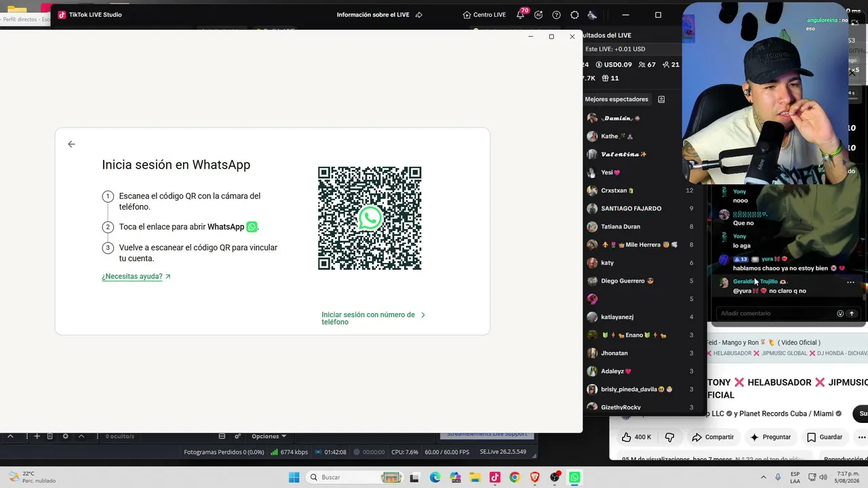Click the profile avatar icon in the TikTok title bar
The image size is (868, 488).
(x=592, y=15)
